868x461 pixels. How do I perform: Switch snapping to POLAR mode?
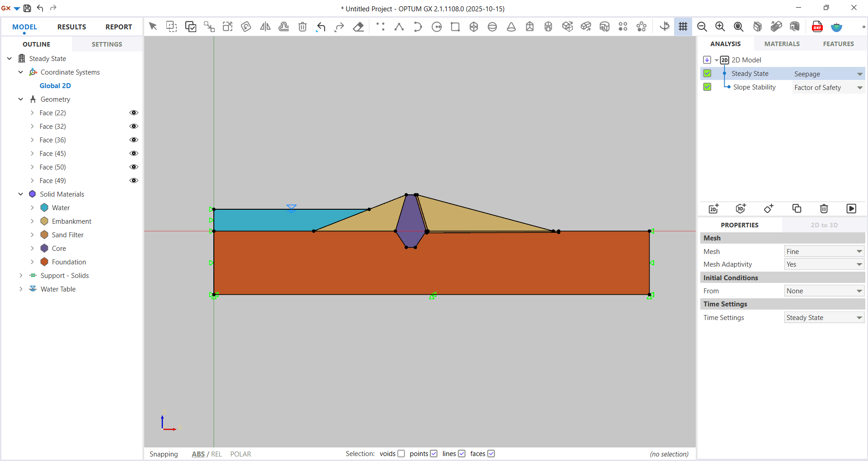[x=241, y=454]
